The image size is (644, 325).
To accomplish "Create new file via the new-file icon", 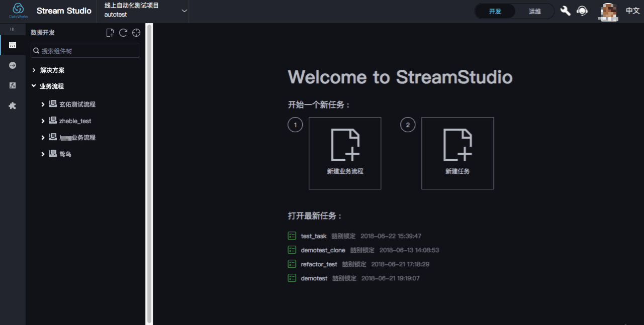I will click(110, 33).
